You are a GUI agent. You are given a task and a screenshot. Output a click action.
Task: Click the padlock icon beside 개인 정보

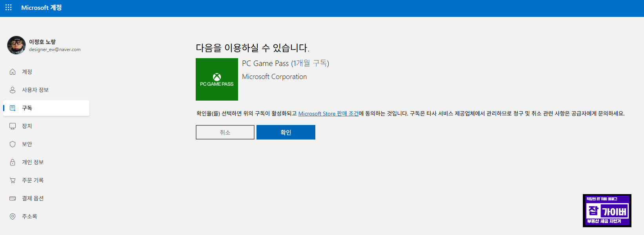pos(13,162)
